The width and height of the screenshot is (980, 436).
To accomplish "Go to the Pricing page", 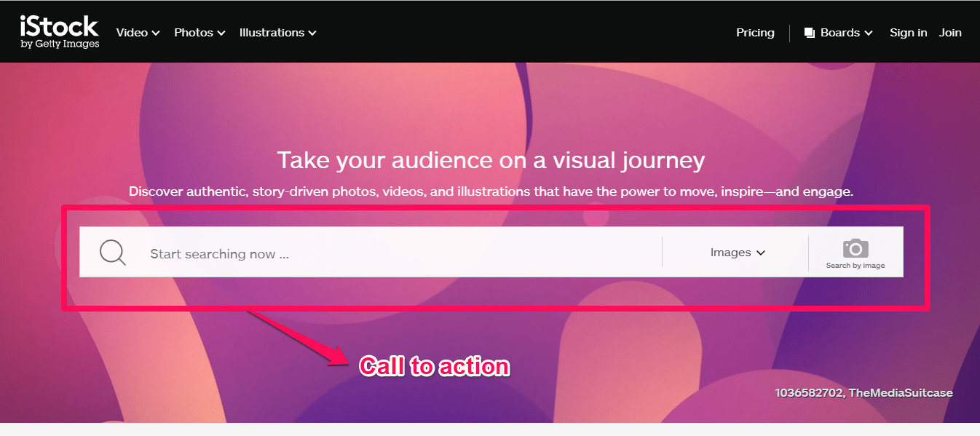I will point(755,33).
